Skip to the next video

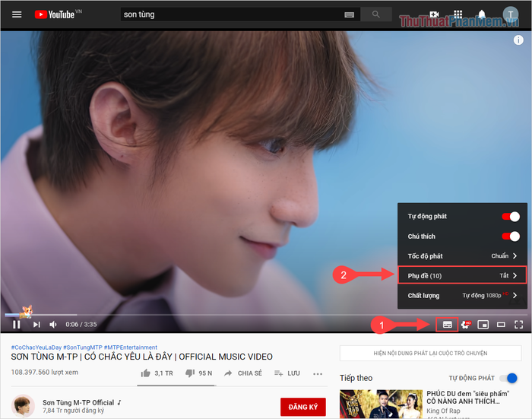[36, 325]
